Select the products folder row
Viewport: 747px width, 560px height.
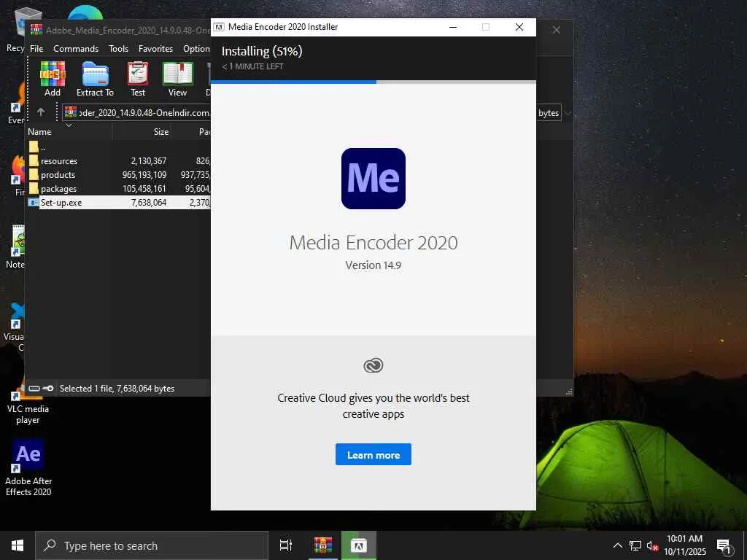(x=119, y=175)
